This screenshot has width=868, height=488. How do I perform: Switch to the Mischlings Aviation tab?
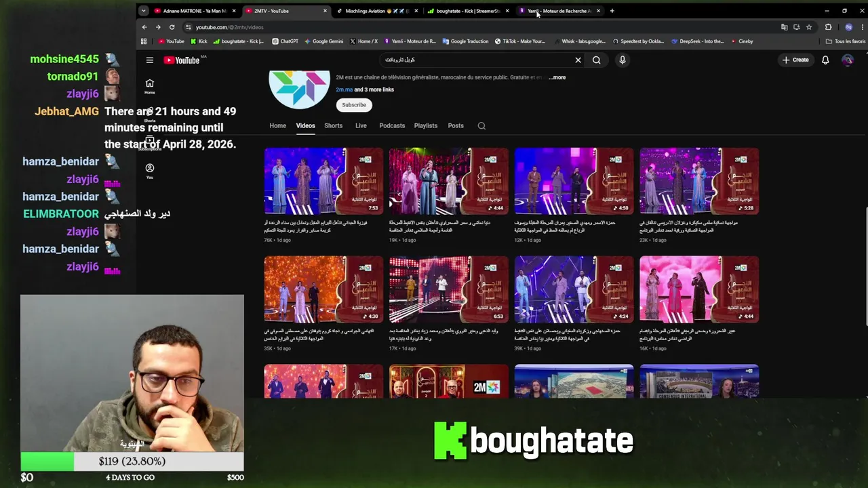tap(376, 11)
